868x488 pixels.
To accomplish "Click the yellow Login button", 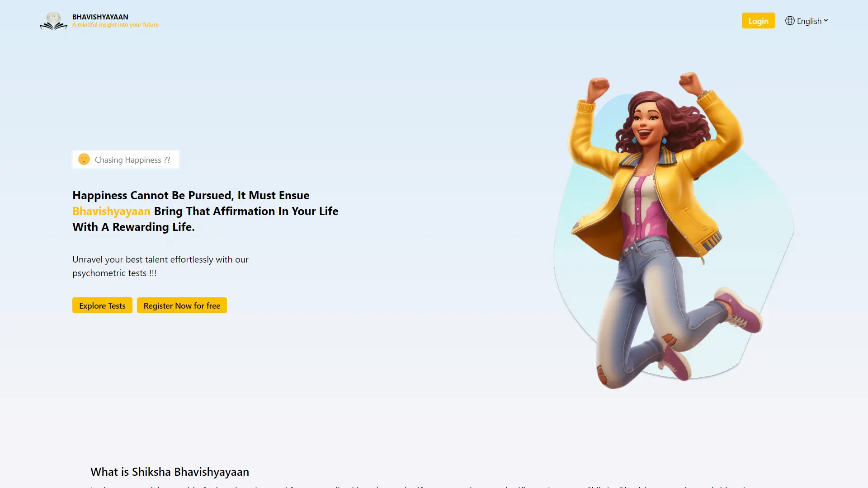I will coord(758,21).
